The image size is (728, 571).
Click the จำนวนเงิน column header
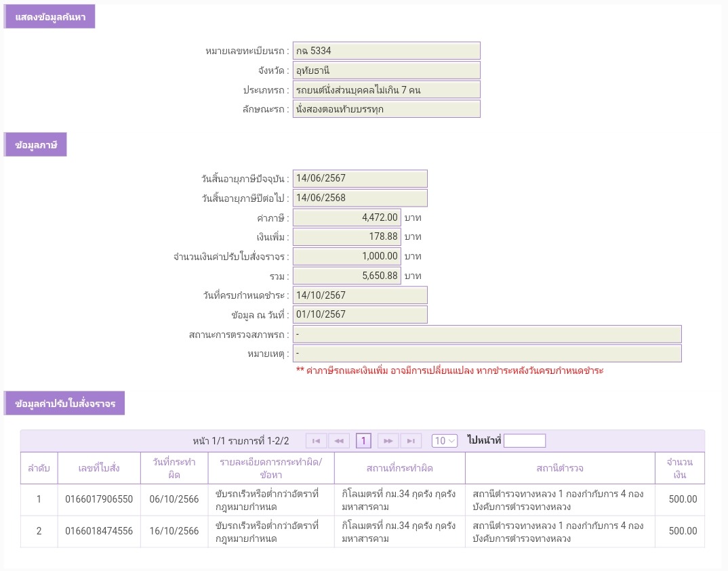point(680,468)
